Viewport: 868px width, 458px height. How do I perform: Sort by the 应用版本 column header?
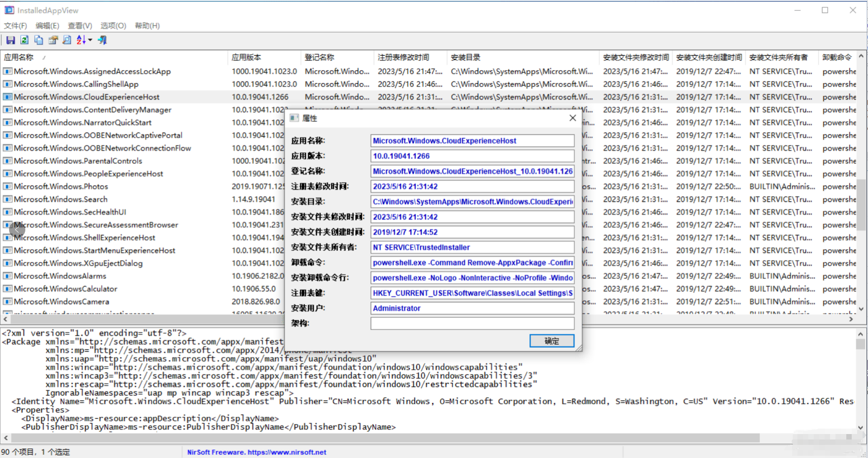tap(264, 57)
